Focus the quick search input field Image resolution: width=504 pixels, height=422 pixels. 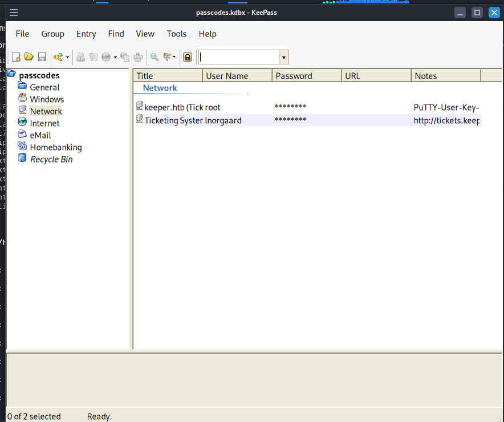[x=239, y=57]
